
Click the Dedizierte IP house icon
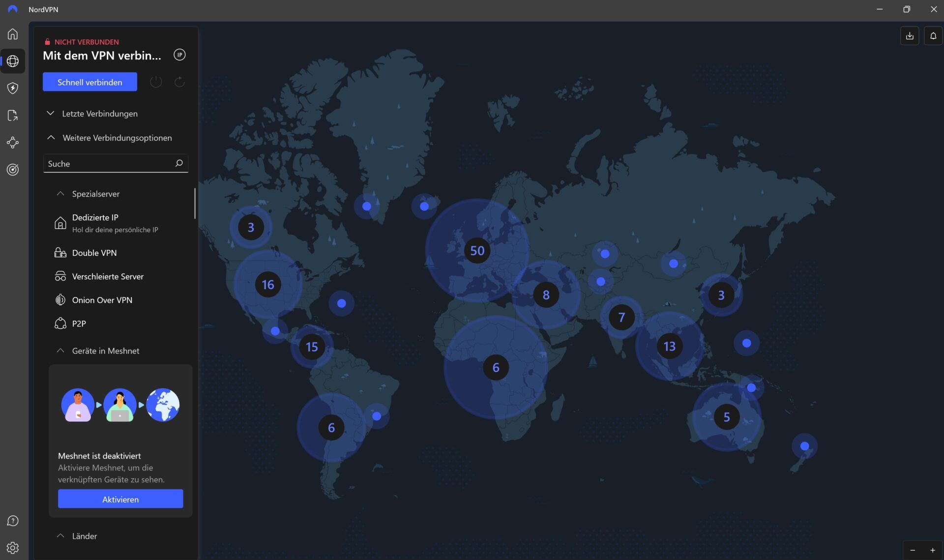[60, 223]
